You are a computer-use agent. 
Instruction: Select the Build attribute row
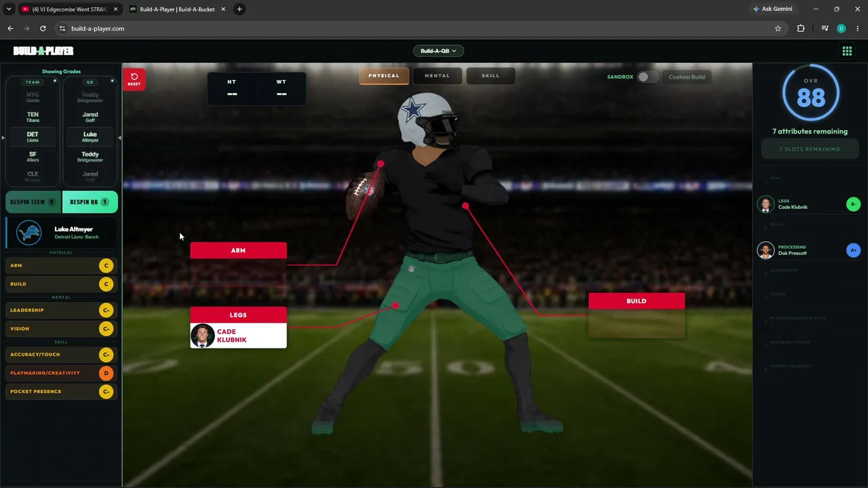(x=61, y=284)
